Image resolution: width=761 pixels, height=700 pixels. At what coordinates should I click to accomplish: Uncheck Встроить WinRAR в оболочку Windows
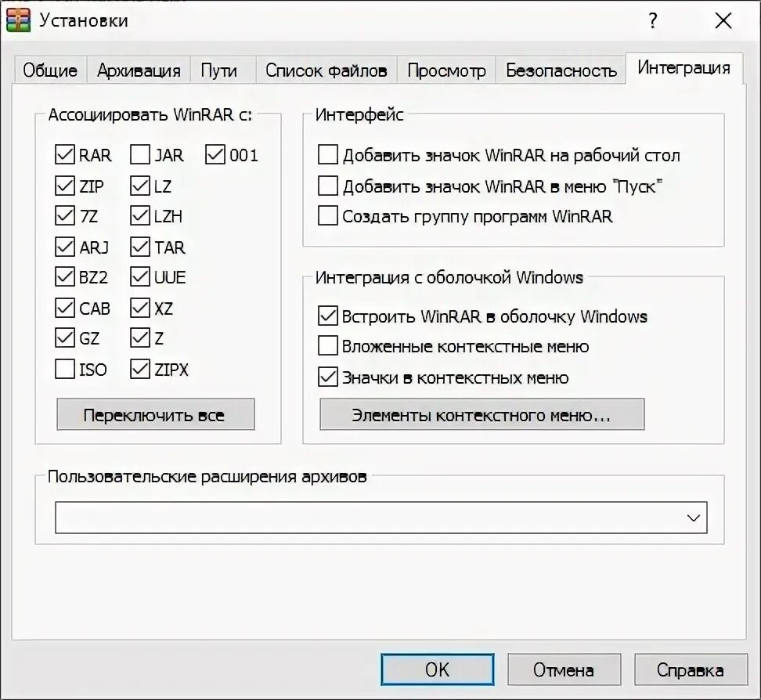click(328, 316)
